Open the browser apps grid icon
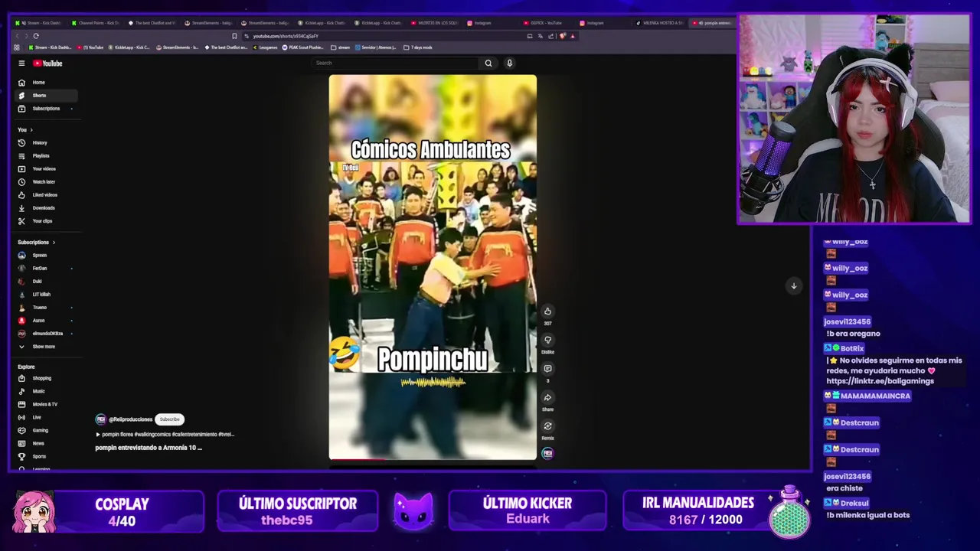Image resolution: width=980 pixels, height=551 pixels. point(17,47)
